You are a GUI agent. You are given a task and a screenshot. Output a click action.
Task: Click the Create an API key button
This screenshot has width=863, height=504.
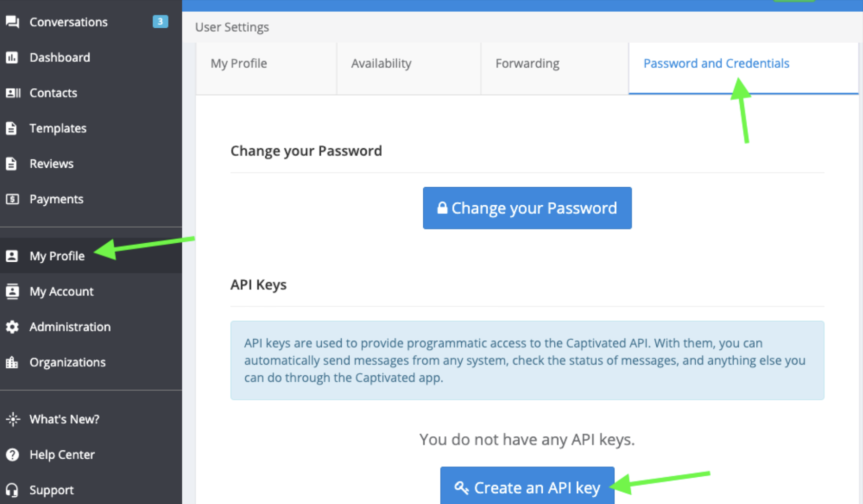527,487
